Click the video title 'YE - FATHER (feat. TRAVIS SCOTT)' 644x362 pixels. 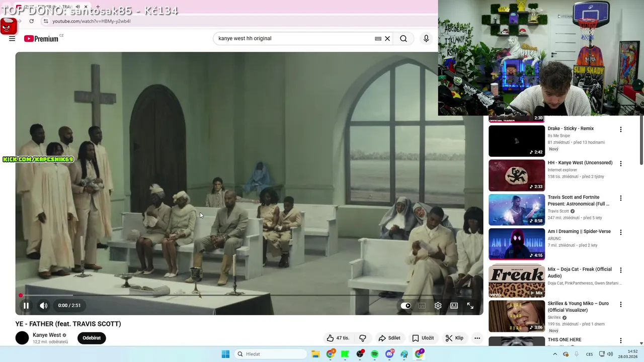click(x=68, y=324)
